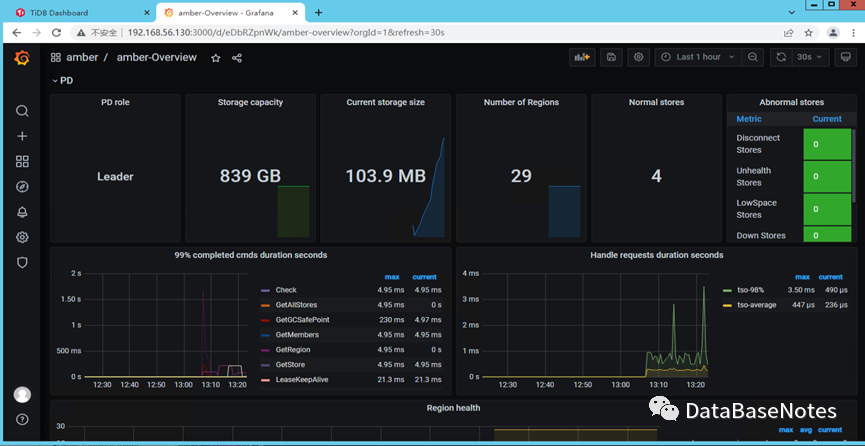Open the browser profile icon

point(833,33)
